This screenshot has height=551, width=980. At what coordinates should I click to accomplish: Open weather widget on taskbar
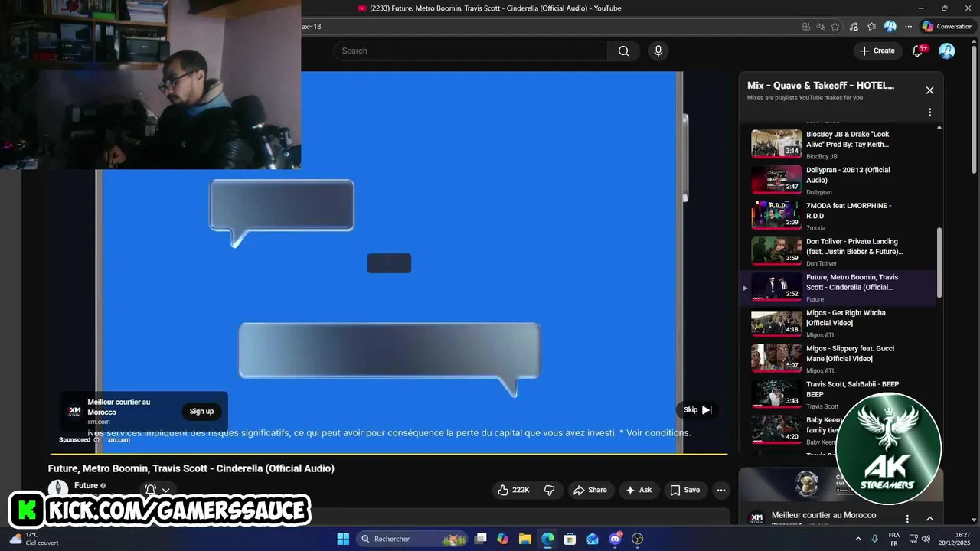click(34, 539)
